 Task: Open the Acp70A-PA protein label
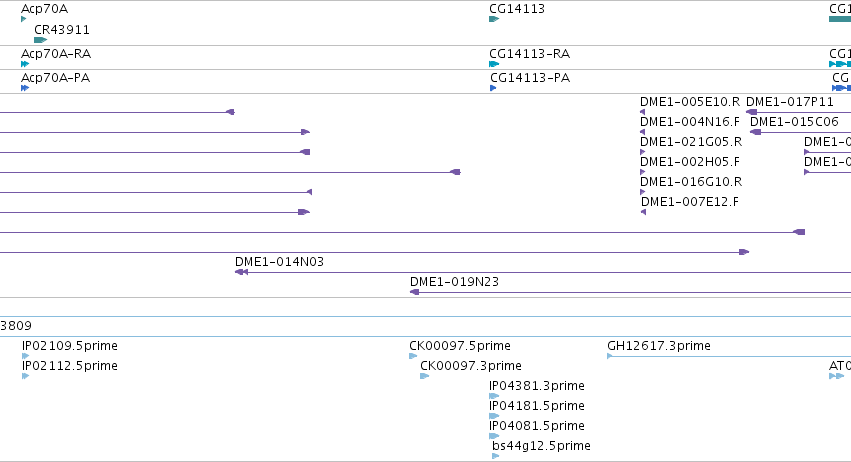55,78
